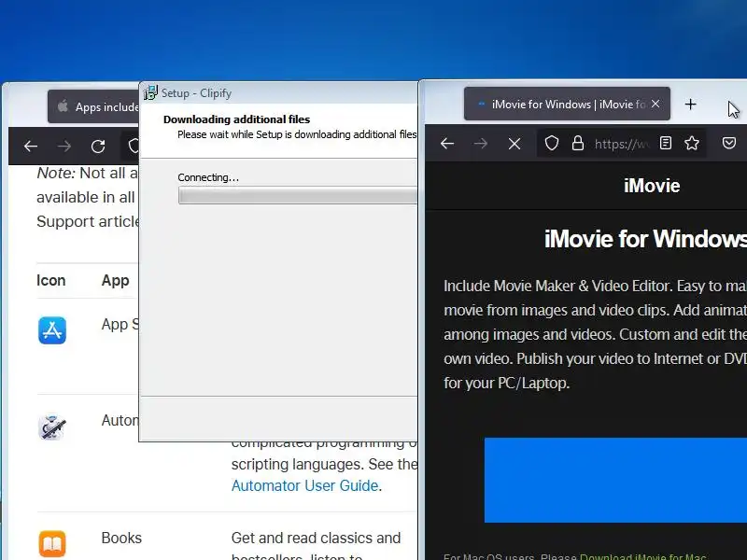
Task: Open the Automator User Guide link
Action: click(305, 485)
